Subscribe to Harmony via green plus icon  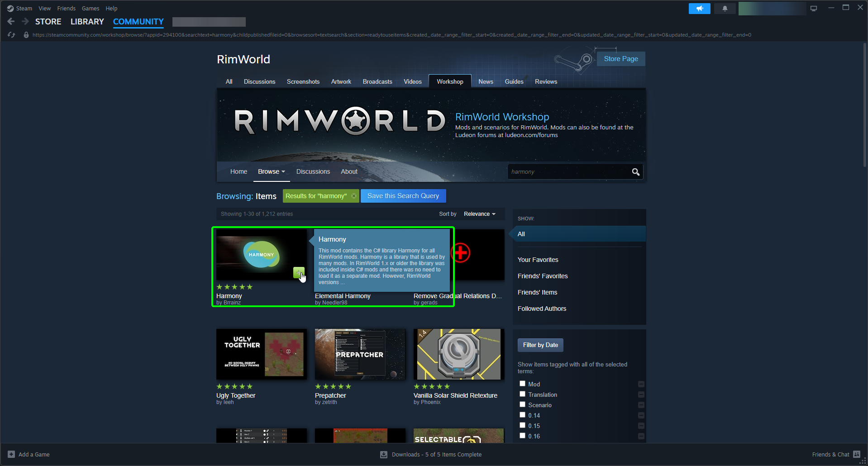(x=298, y=272)
